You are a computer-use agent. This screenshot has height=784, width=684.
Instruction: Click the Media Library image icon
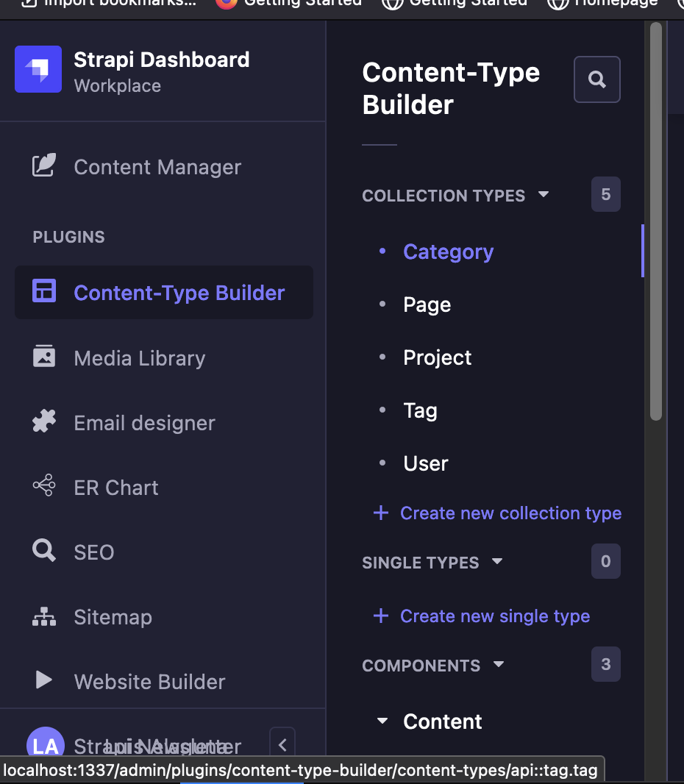click(x=44, y=356)
